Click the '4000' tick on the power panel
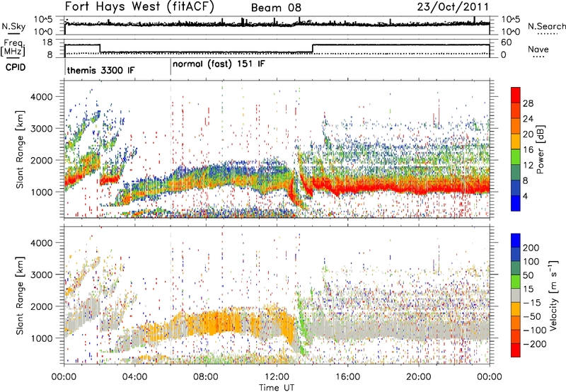The width and height of the screenshot is (566, 392). coord(42,97)
